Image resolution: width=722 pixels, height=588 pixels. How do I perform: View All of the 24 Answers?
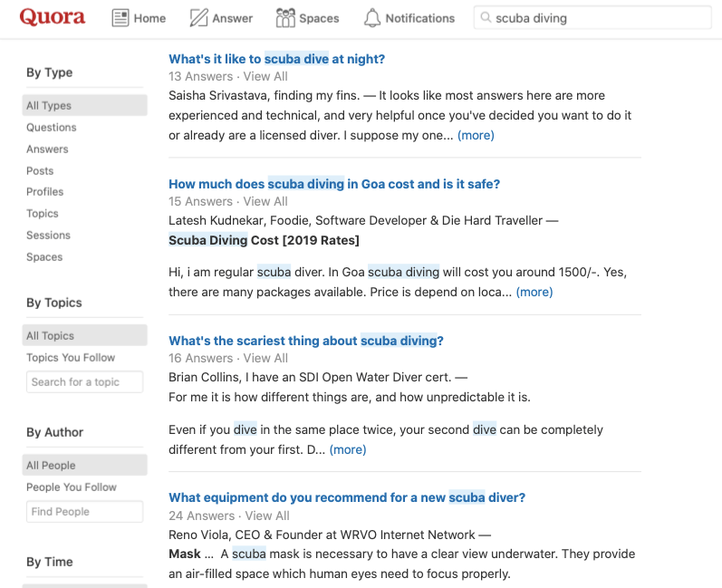tap(267, 516)
